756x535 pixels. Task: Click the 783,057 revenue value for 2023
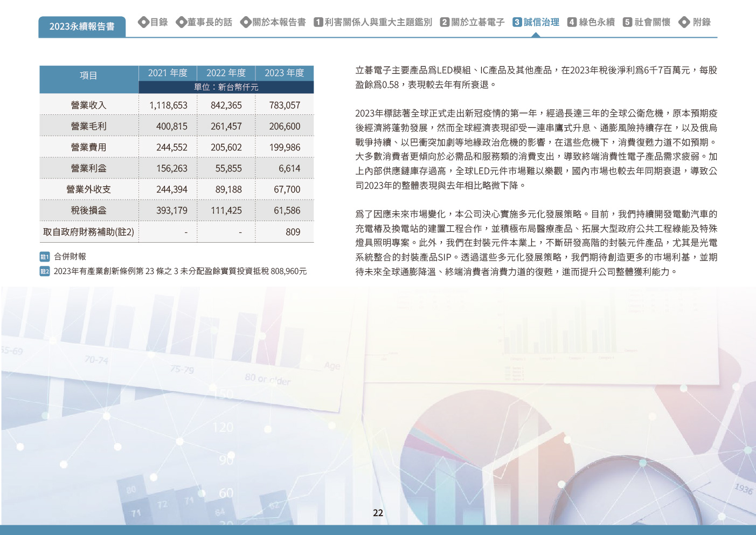click(x=285, y=105)
